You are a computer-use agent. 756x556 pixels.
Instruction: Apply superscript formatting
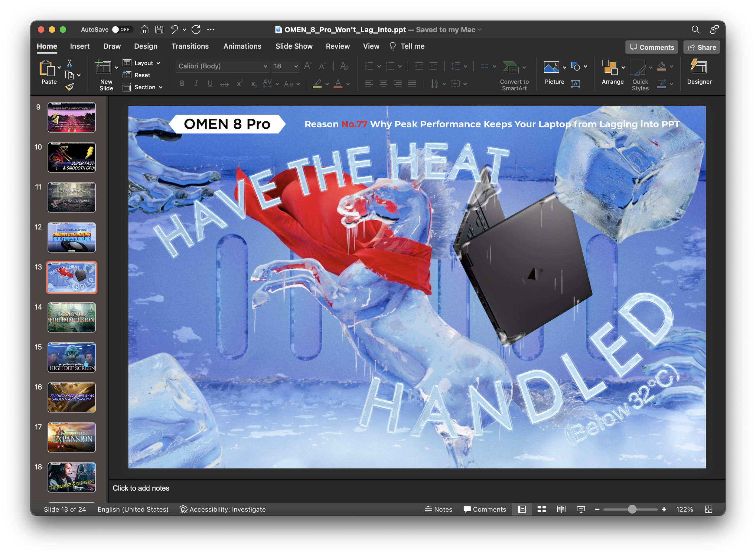tap(240, 84)
